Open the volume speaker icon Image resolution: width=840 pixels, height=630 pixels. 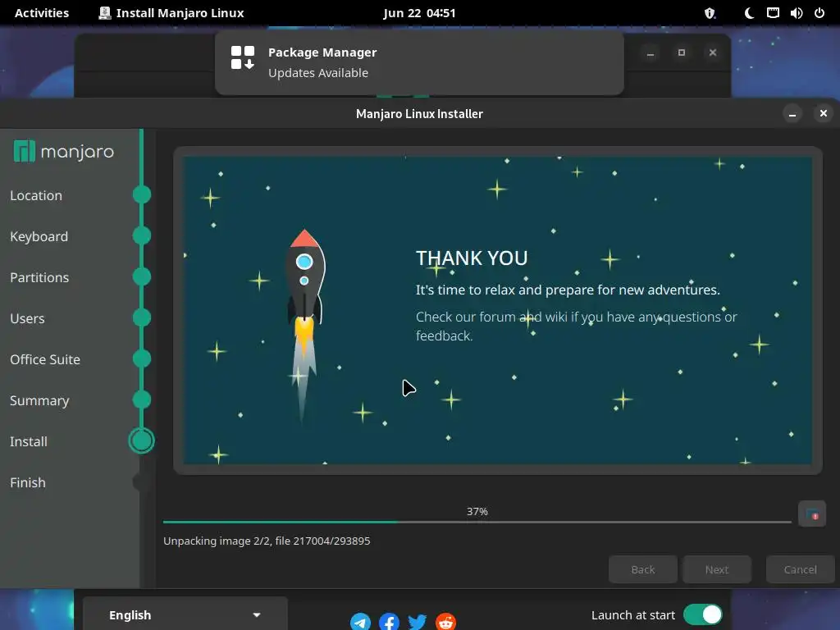796,13
